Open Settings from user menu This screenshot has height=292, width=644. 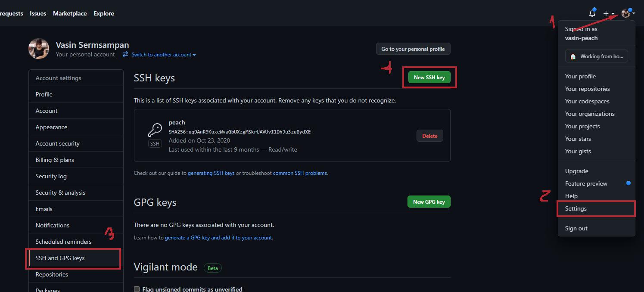[596, 208]
